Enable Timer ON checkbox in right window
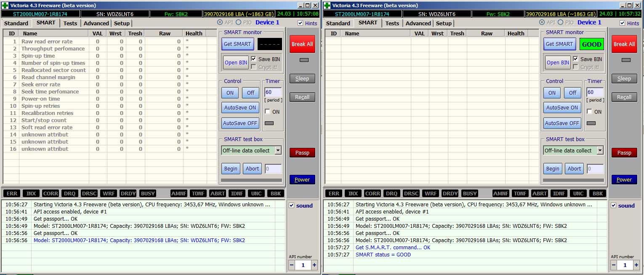The width and height of the screenshot is (644, 275). click(589, 112)
